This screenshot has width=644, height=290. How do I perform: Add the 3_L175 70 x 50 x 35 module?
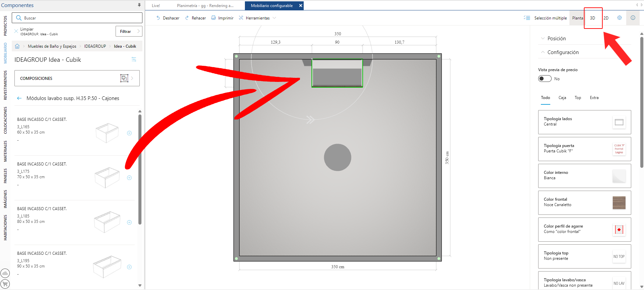(129, 178)
